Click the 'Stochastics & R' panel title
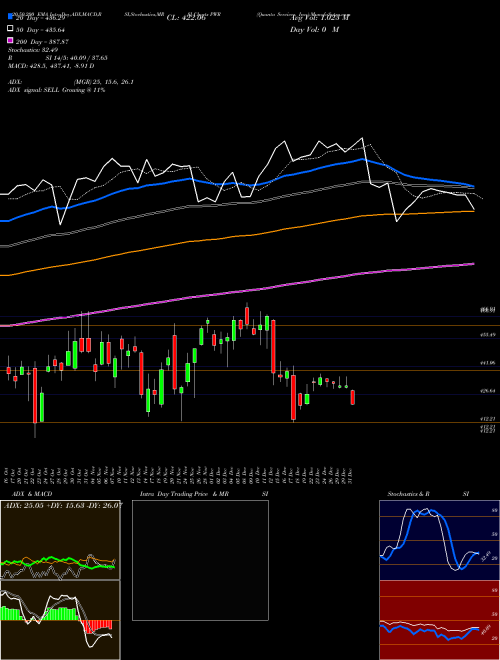The height and width of the screenshot is (660, 500). tap(409, 494)
